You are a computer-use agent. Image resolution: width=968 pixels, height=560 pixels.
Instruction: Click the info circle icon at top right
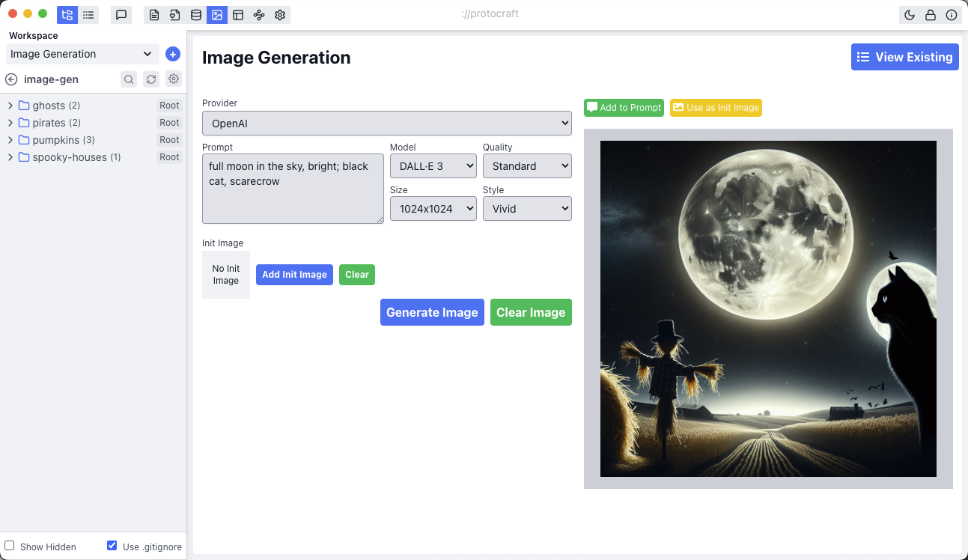(952, 15)
